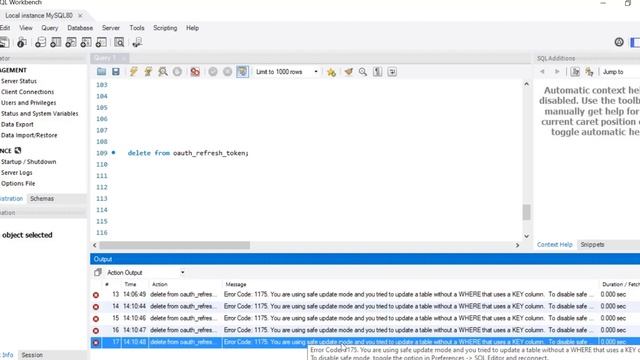The height and width of the screenshot is (360, 640).
Task: Execute the query with the lightning bolt icon
Action: point(133,72)
